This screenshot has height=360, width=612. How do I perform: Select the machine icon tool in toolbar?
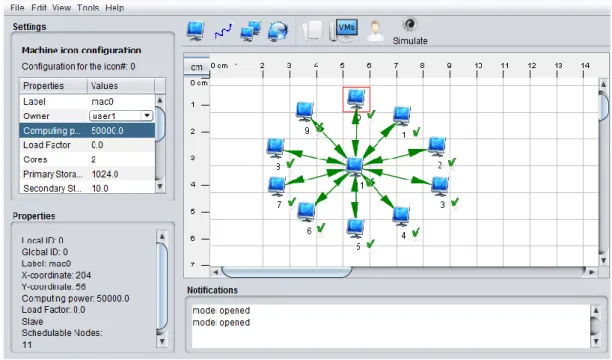point(195,30)
